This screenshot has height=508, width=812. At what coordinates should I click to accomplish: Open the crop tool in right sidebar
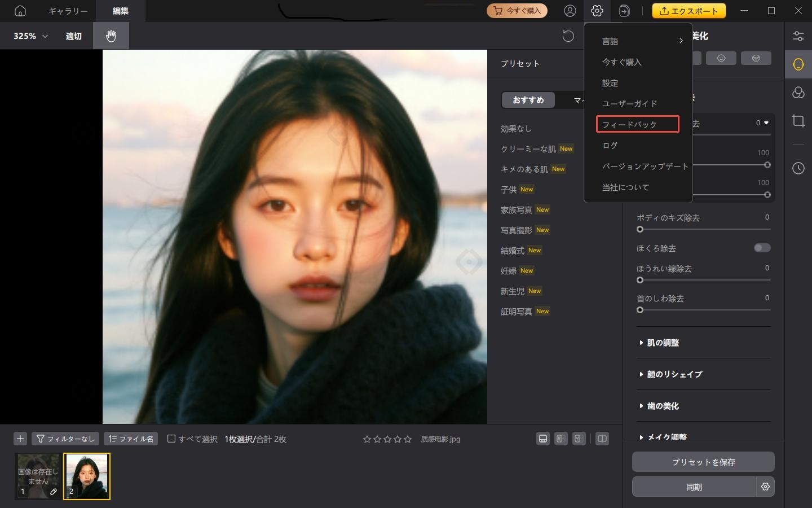[798, 121]
